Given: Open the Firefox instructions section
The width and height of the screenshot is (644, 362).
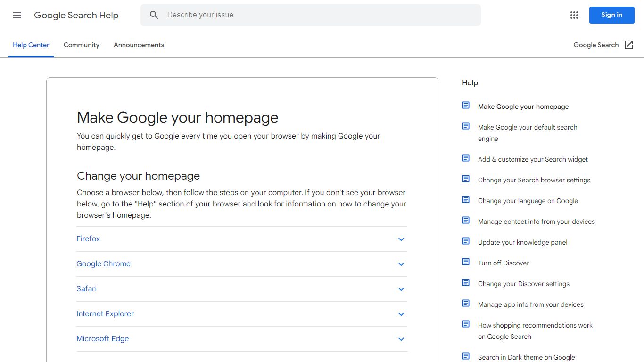Looking at the screenshot, I should point(242,239).
